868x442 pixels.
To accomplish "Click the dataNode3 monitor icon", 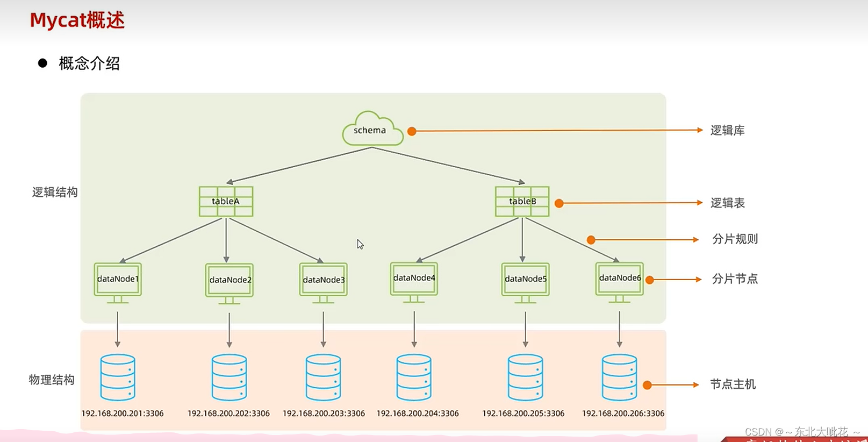I will 323,283.
